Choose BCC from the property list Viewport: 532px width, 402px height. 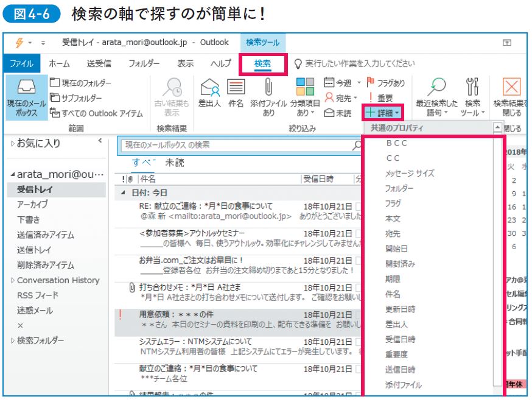coord(396,143)
